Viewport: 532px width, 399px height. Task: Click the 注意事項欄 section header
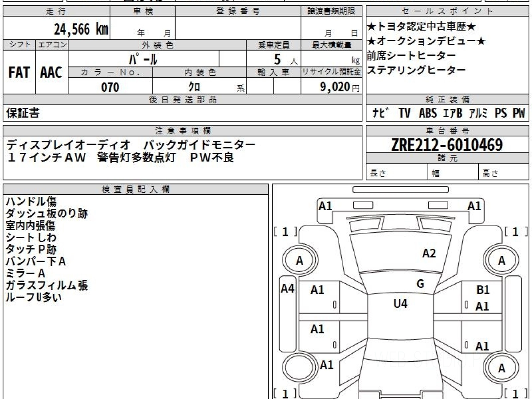point(182,131)
